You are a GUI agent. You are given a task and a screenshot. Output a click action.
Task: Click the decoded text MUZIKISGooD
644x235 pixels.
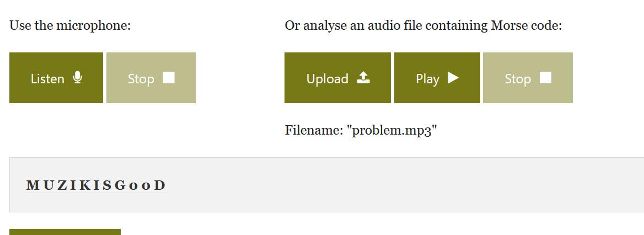click(96, 185)
